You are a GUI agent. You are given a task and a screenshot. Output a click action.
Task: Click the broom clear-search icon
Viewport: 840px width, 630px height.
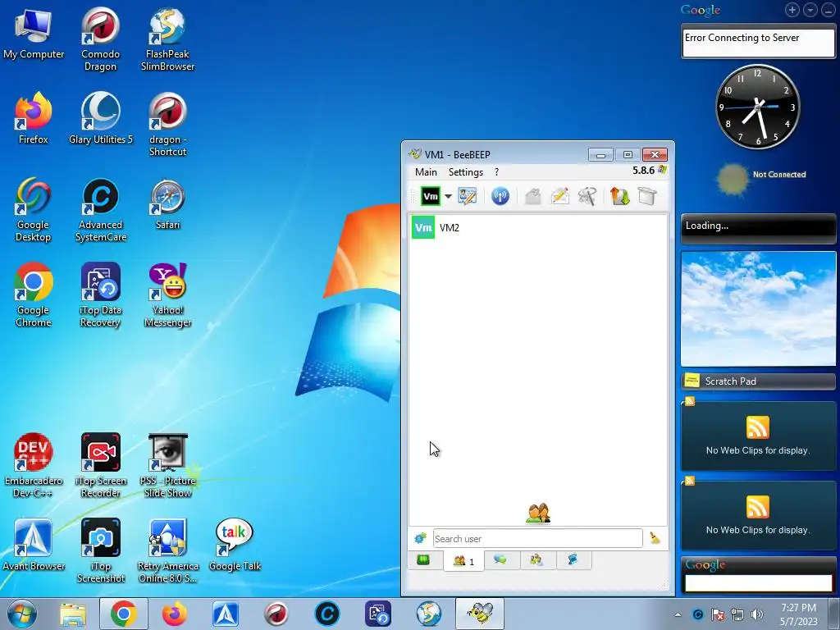click(655, 538)
